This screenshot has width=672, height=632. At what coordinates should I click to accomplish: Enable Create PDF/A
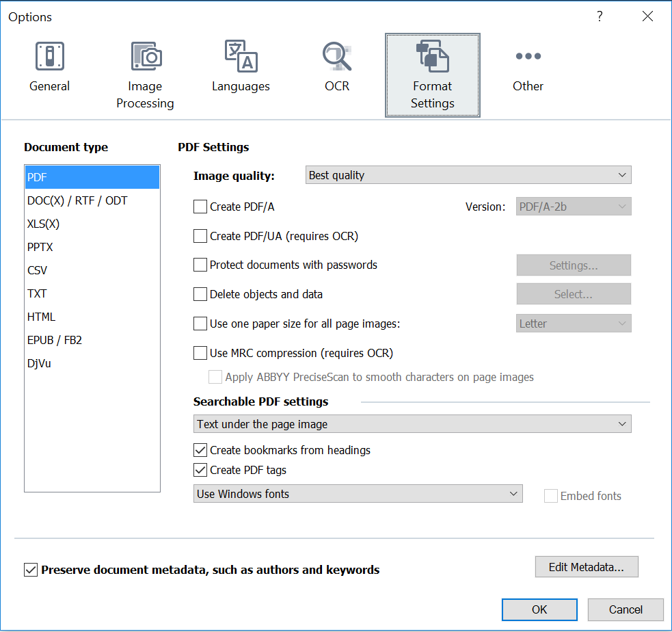(200, 206)
